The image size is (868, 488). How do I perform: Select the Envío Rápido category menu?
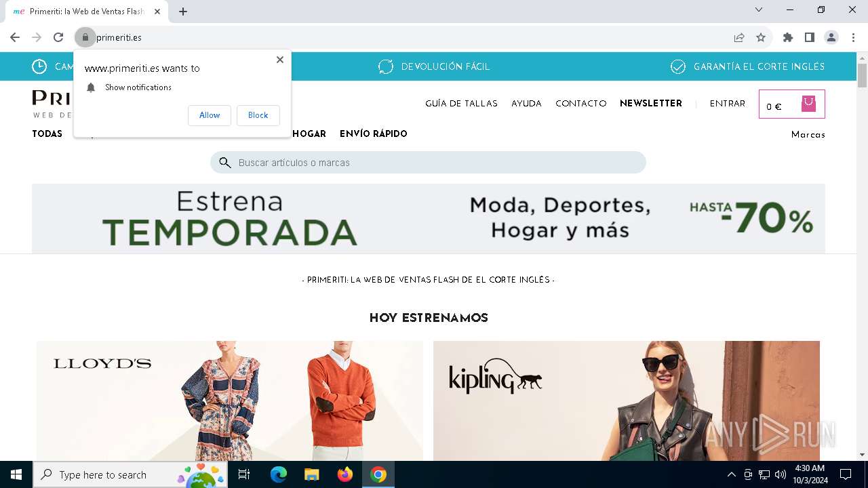click(x=374, y=134)
